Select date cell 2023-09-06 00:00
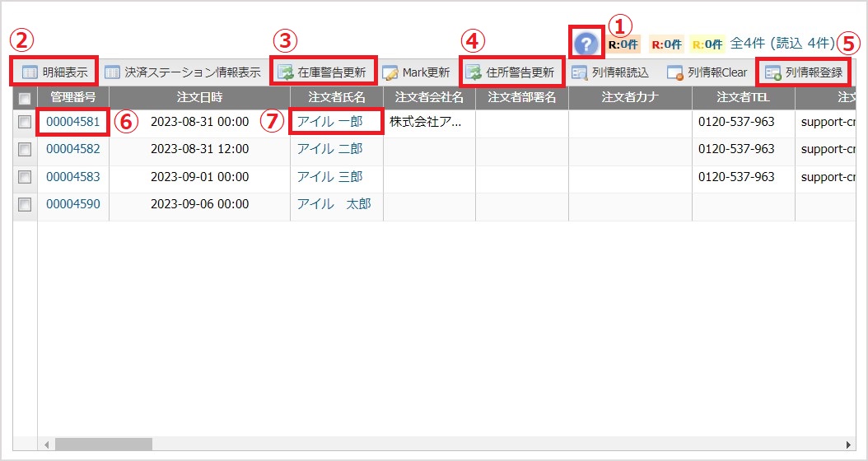868x461 pixels. [199, 204]
